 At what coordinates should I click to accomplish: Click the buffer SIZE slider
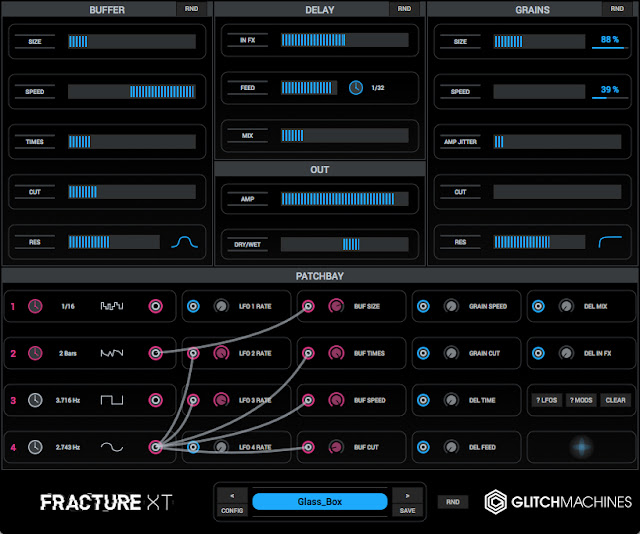pos(132,41)
